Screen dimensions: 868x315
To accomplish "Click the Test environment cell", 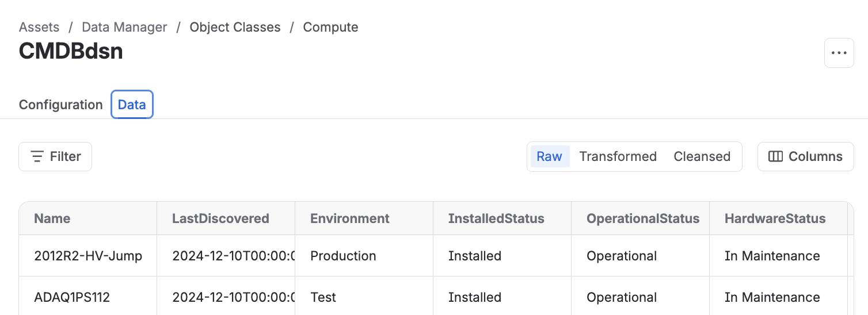I will [364, 297].
